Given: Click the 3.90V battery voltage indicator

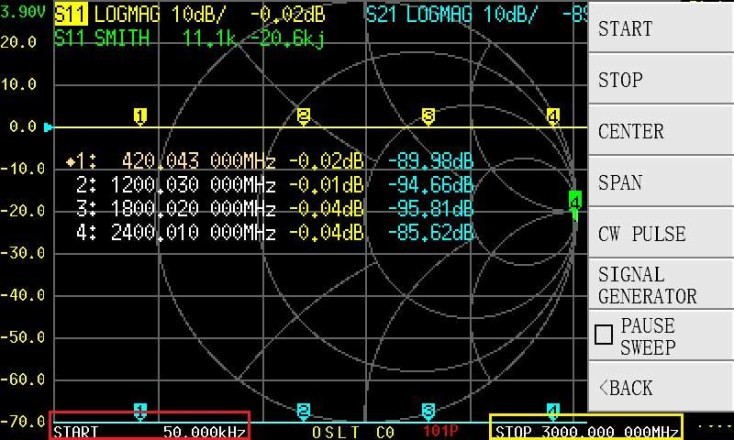Looking at the screenshot, I should (x=23, y=12).
